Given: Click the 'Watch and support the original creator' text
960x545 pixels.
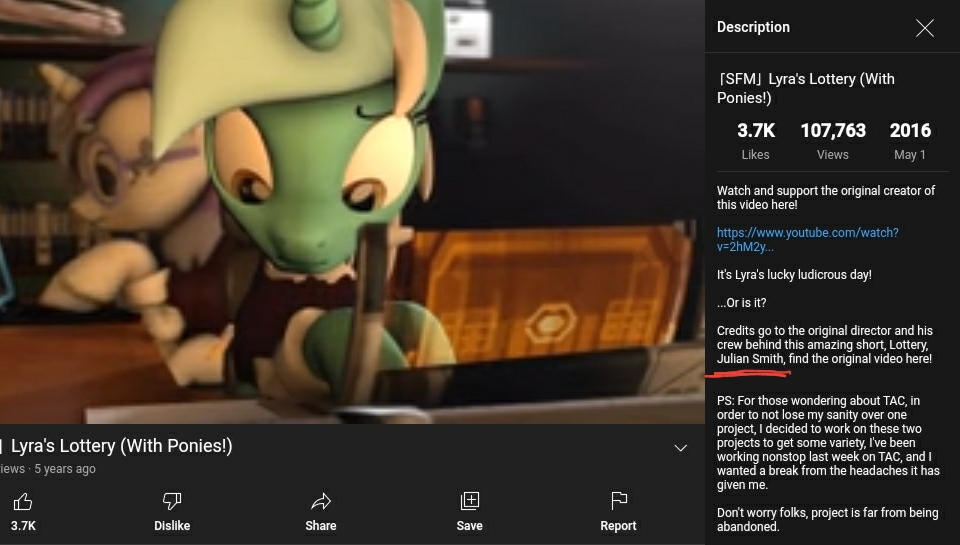Looking at the screenshot, I should [825, 198].
